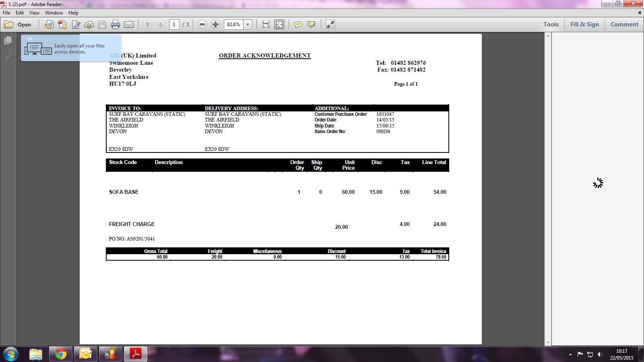Click the 'Swinemoor Lane' address line
Image resolution: width=644 pixels, height=362 pixels.
(x=131, y=63)
